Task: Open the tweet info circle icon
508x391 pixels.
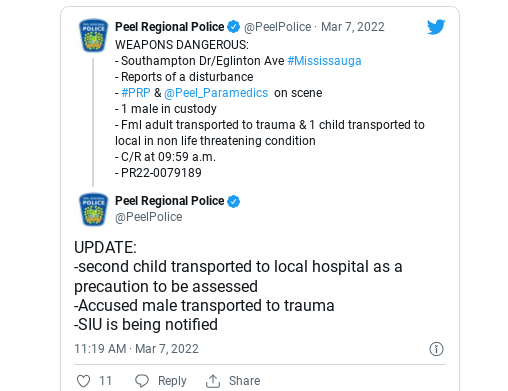Action: [x=436, y=349]
